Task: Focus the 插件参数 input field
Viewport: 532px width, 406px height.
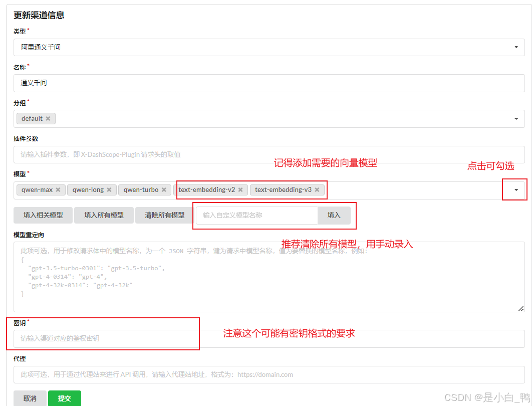Action: pyautogui.click(x=269, y=155)
